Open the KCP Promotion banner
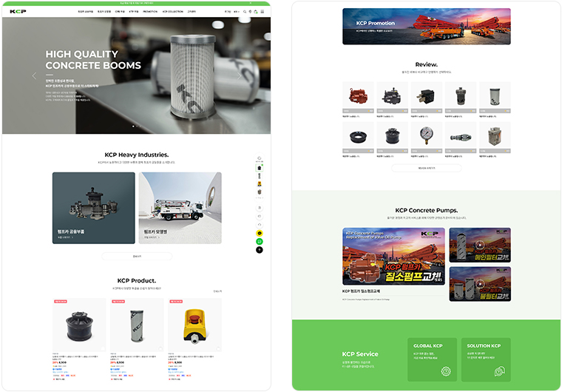 click(427, 27)
